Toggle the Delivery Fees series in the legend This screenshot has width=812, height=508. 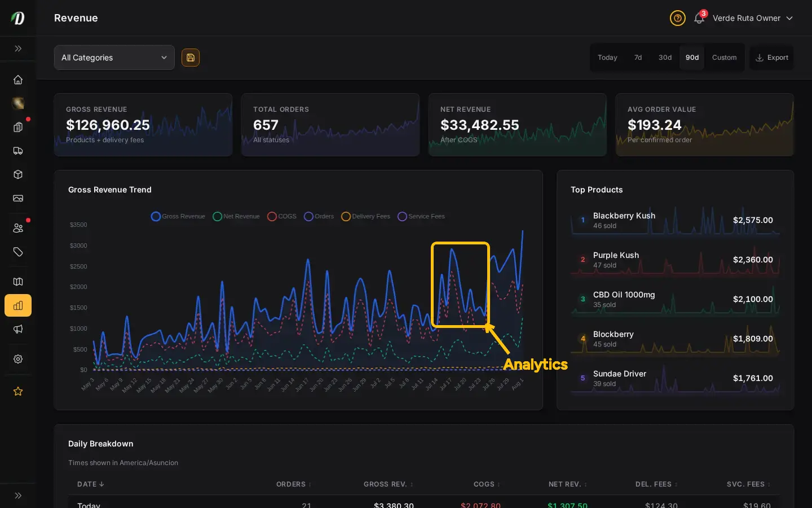[365, 216]
